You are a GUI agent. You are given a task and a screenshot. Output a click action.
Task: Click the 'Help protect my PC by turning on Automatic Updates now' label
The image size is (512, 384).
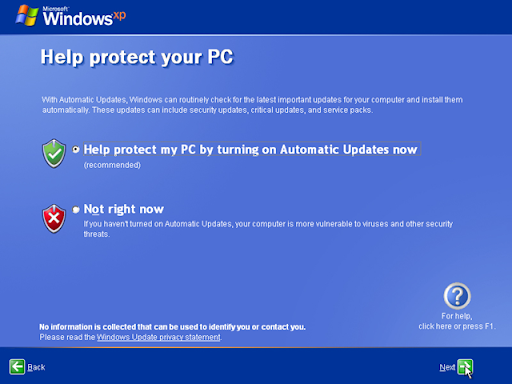tap(251, 149)
